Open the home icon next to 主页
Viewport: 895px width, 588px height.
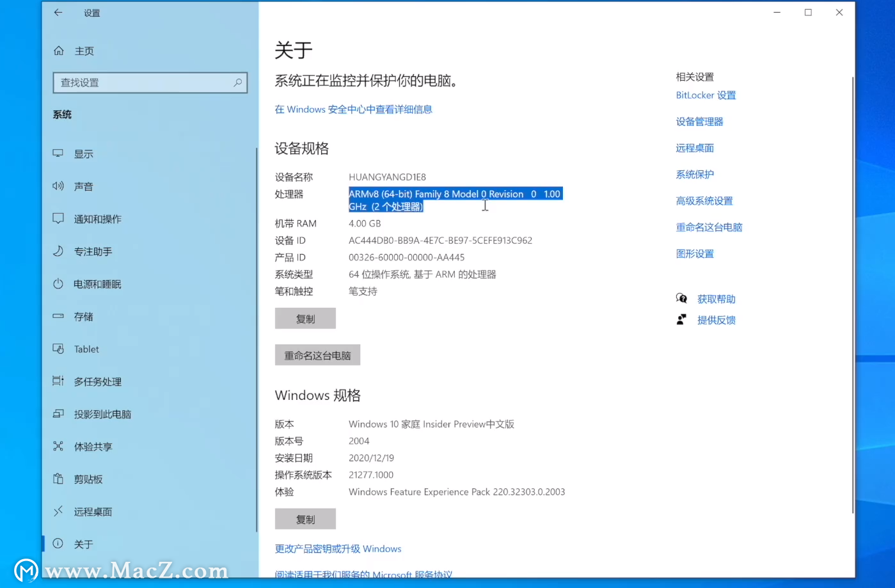click(x=59, y=51)
